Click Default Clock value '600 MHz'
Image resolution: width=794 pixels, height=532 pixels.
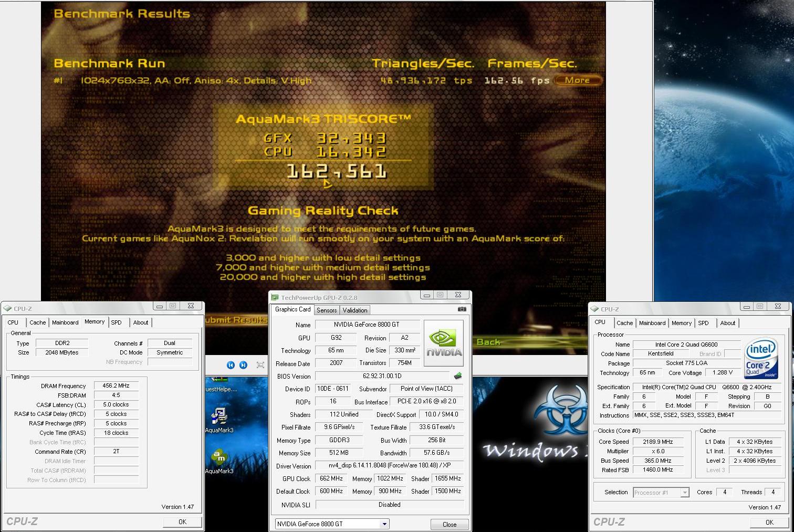point(331,491)
